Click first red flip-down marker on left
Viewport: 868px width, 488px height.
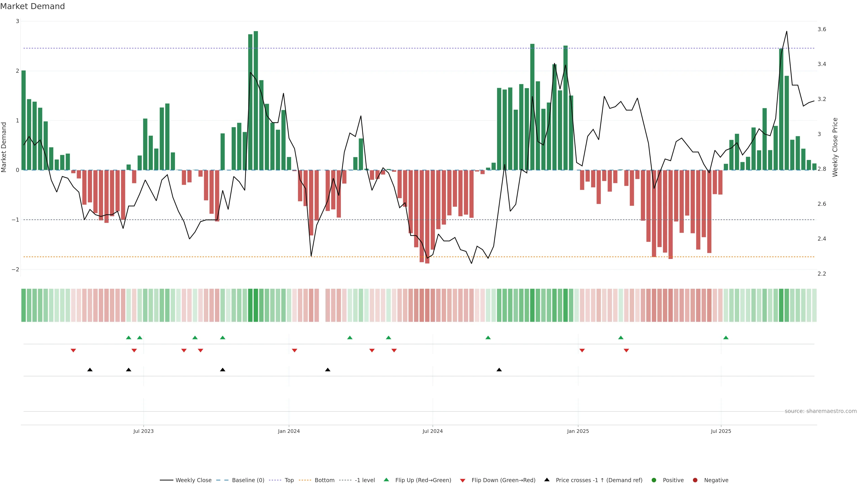click(x=73, y=351)
